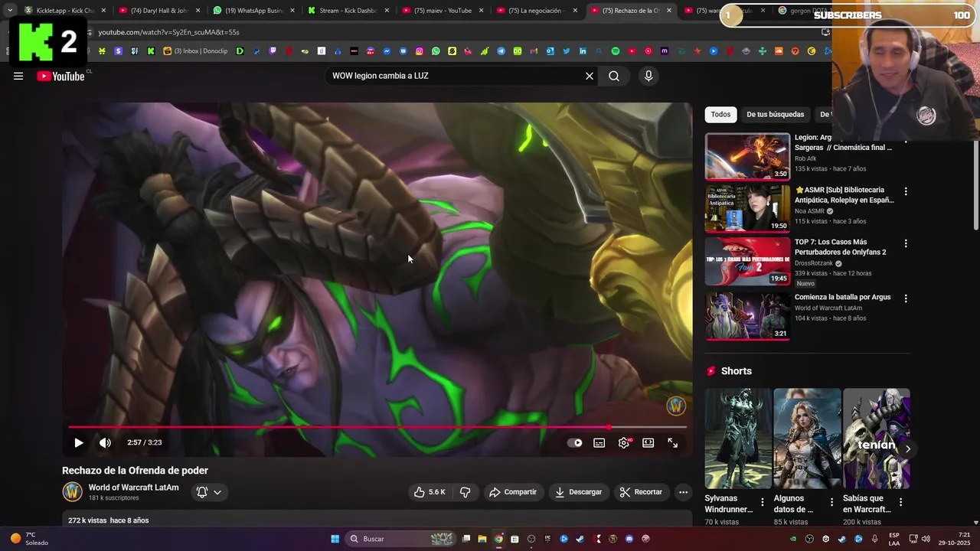This screenshot has width=980, height=551.
Task: Open Discord from the taskbar
Action: coord(629,539)
